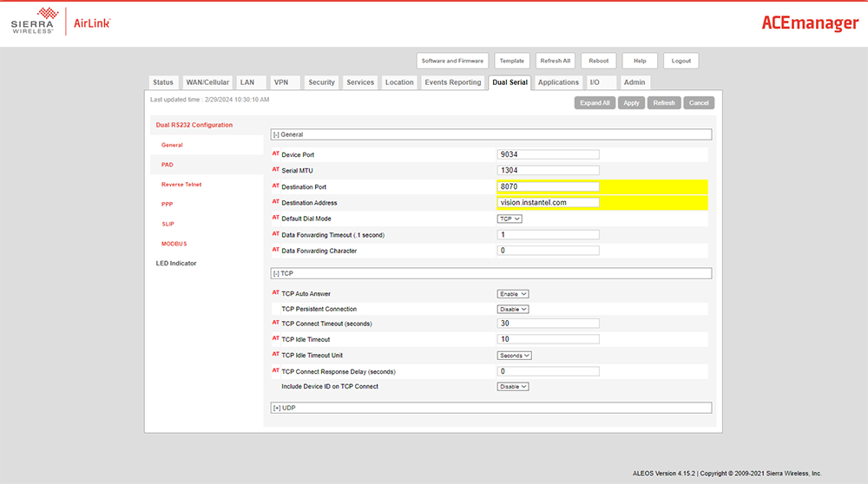
Task: Apply the configuration changes
Action: click(631, 103)
